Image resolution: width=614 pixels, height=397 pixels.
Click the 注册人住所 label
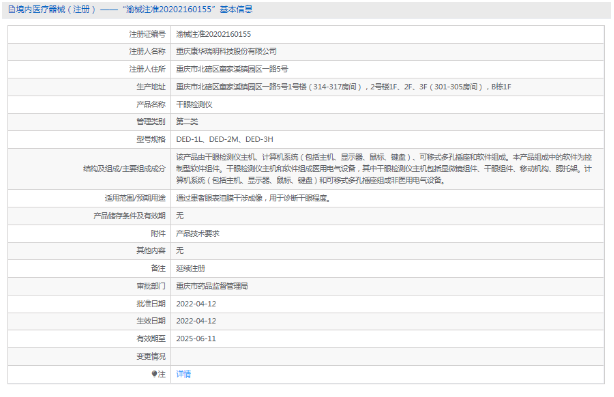click(x=148, y=69)
